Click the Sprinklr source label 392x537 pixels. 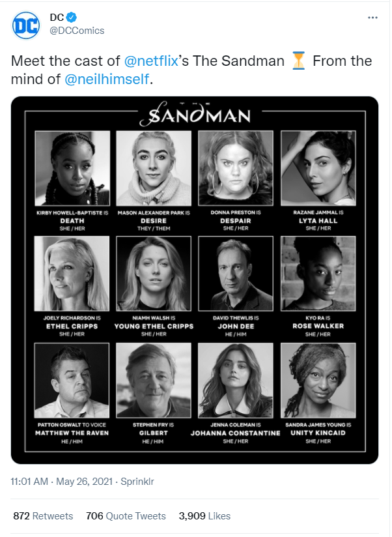coord(134,482)
